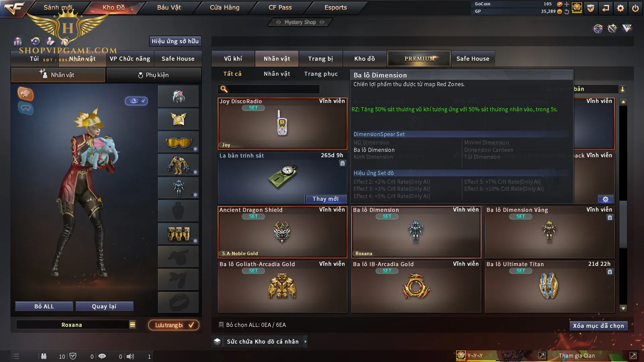Click the GP refresh icon

tap(567, 11)
